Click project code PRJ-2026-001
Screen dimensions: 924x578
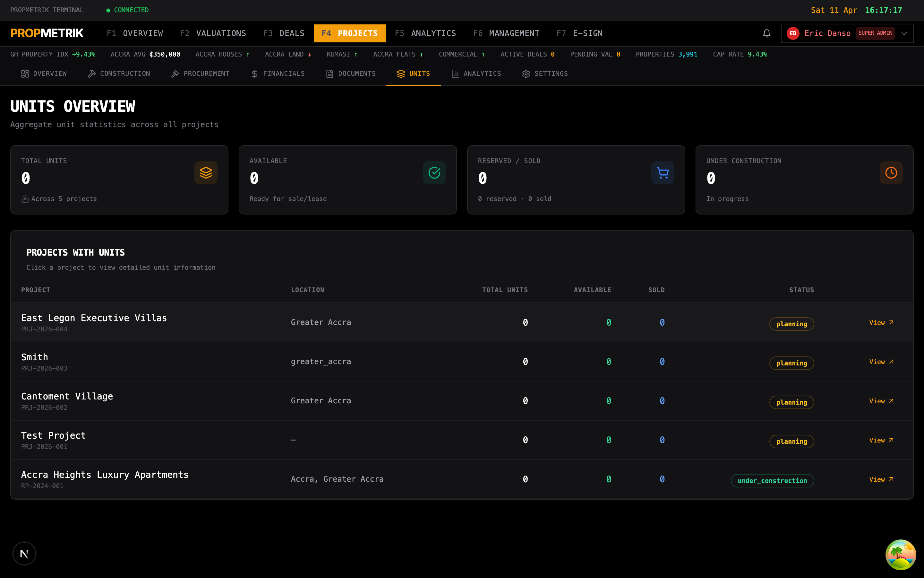pos(44,446)
